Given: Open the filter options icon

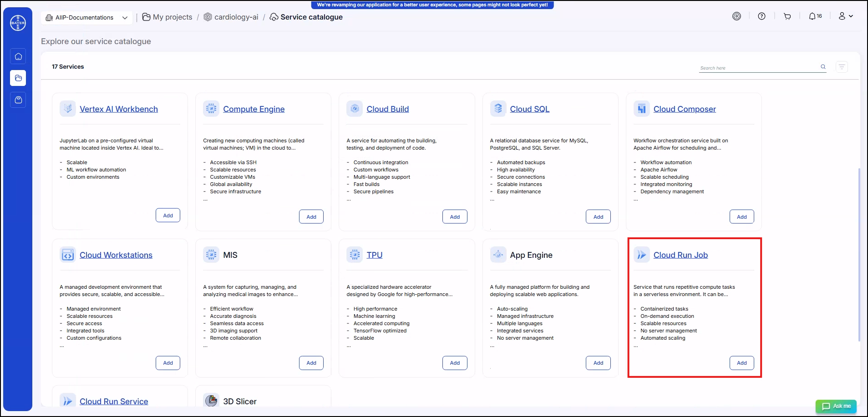Looking at the screenshot, I should pos(842,67).
